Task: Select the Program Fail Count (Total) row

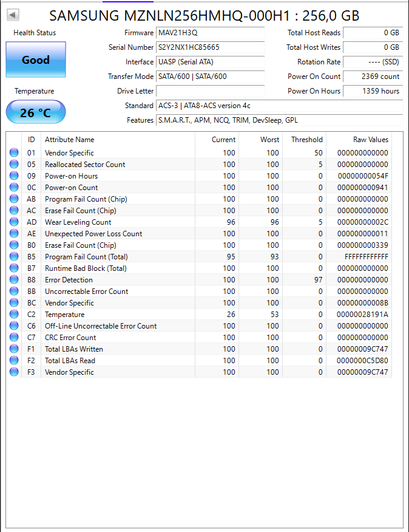Action: [200, 257]
